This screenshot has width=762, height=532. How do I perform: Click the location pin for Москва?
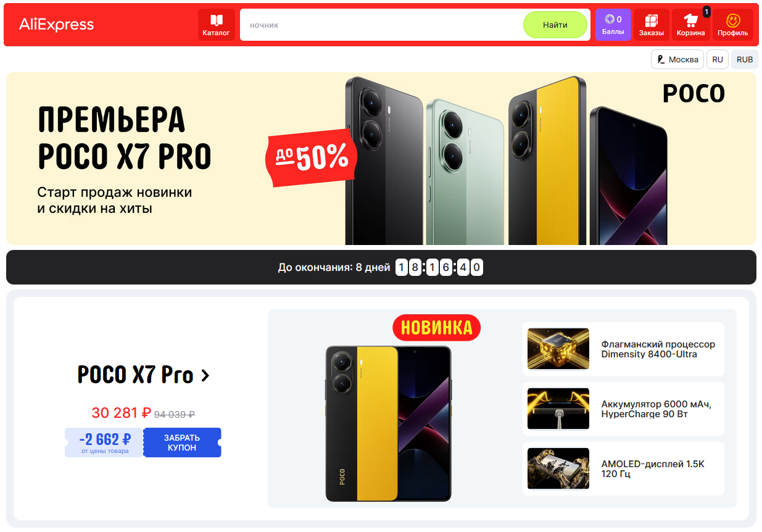[x=661, y=59]
